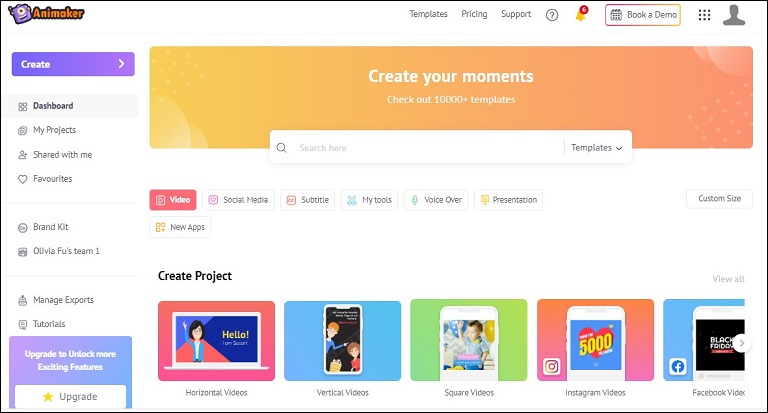Select the Voice Over tab
Screen dimensions: 768x413
click(x=436, y=200)
